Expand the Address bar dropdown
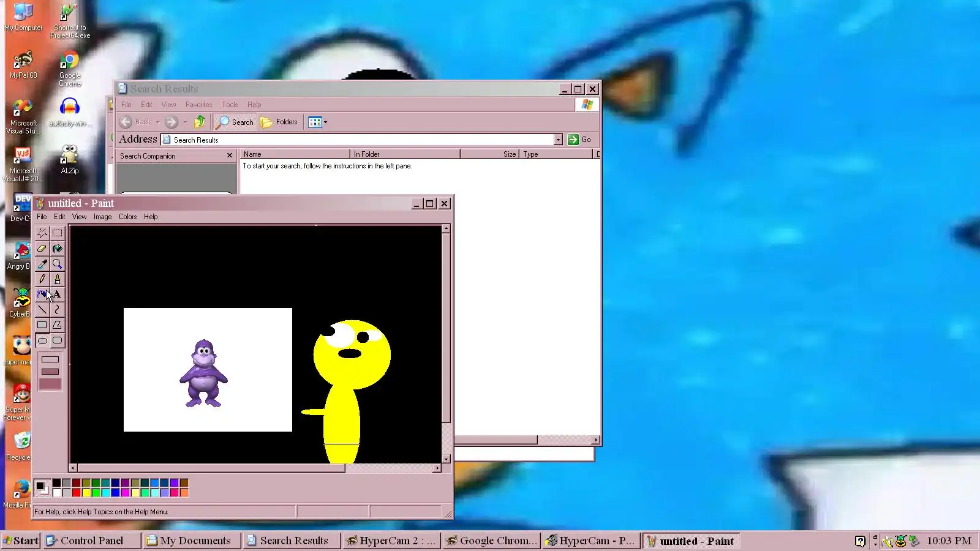The height and width of the screenshot is (551, 980). click(558, 140)
